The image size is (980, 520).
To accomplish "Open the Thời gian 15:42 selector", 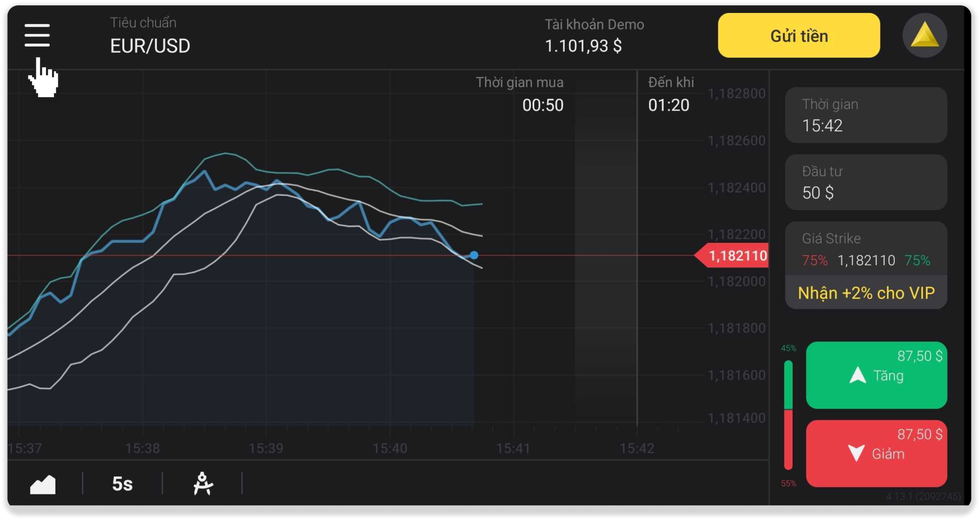I will 866,115.
